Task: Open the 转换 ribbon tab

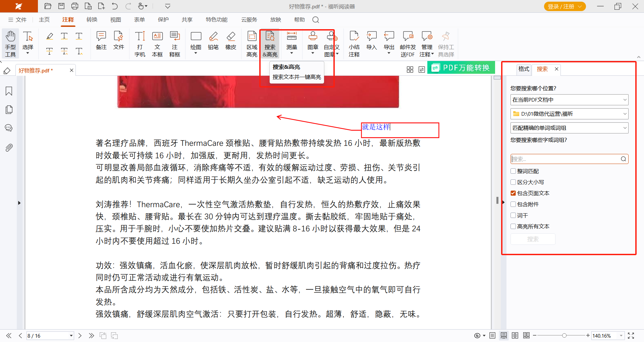Action: (x=92, y=20)
